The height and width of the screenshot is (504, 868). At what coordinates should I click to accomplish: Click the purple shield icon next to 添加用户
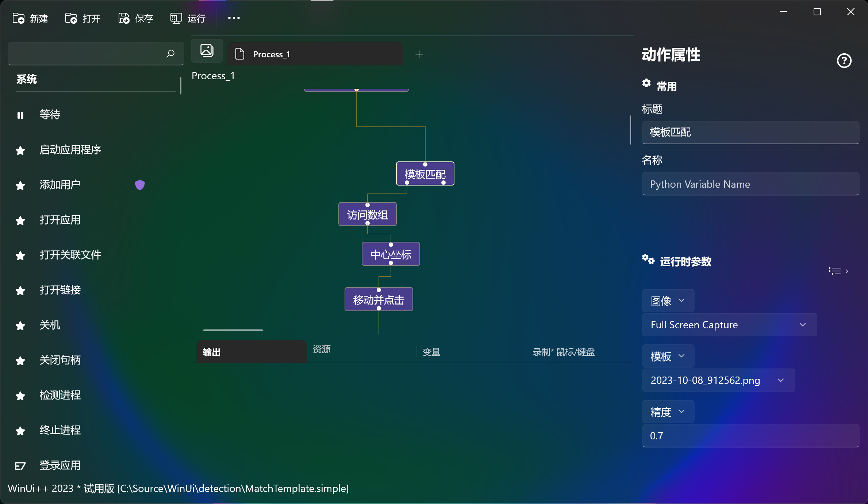tap(140, 185)
